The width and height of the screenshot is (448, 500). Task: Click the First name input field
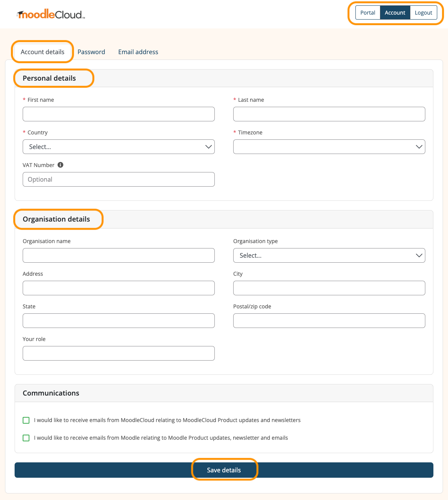pyautogui.click(x=118, y=114)
